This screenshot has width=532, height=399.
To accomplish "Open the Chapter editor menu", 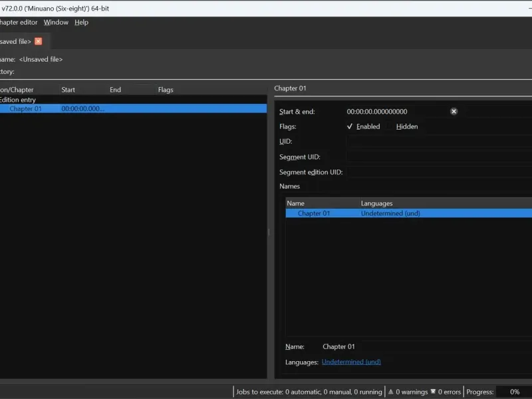I will (x=19, y=22).
